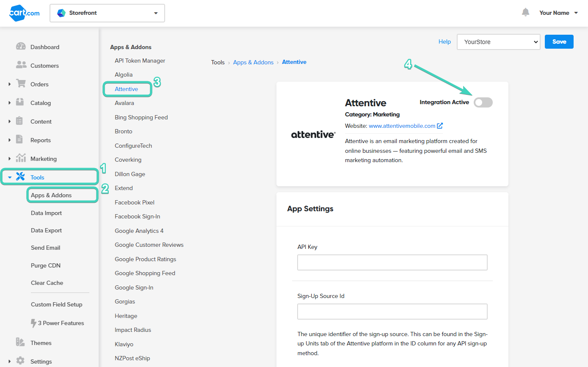Click the Reports document icon
The height and width of the screenshot is (367, 588).
[19, 139]
